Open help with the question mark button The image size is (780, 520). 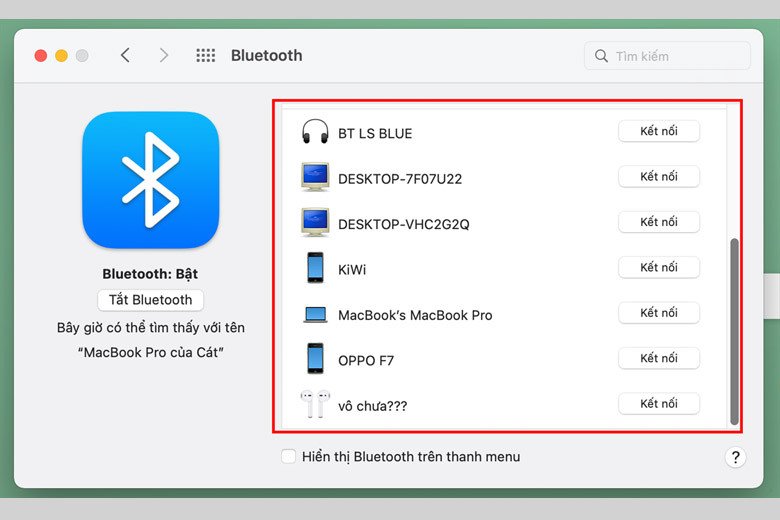coord(736,457)
